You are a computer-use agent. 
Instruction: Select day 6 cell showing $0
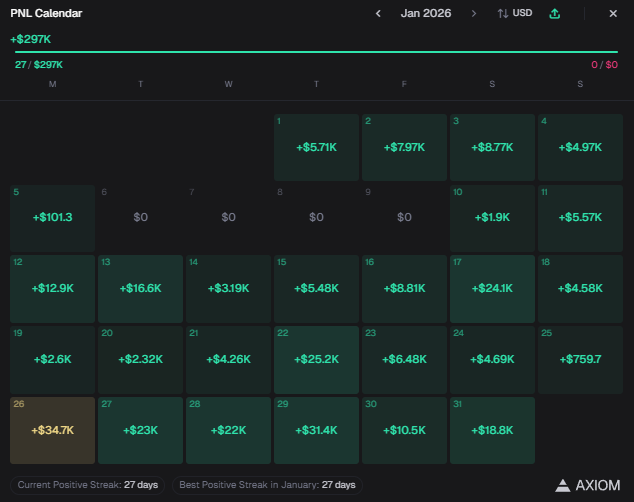[140, 218]
